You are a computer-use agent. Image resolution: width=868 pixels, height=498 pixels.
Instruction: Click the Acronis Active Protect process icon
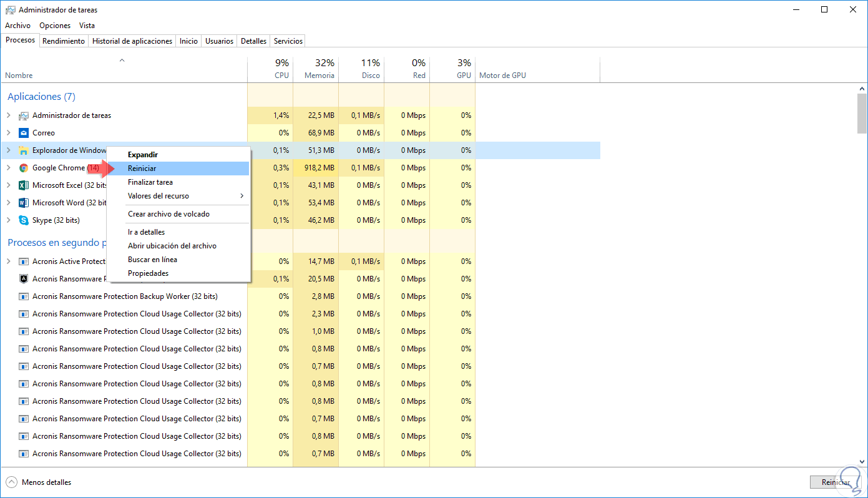[24, 261]
